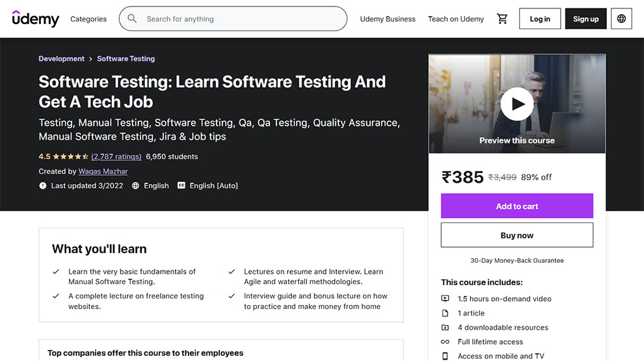Click What you'll learn heading
Viewport: 644px width, 361px height.
click(x=99, y=249)
